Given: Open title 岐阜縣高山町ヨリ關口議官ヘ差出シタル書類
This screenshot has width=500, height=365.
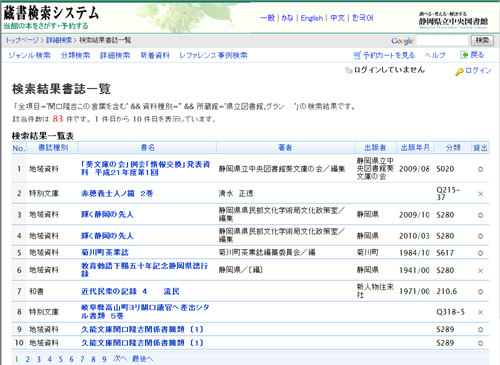Looking at the screenshot, I should [x=145, y=311].
